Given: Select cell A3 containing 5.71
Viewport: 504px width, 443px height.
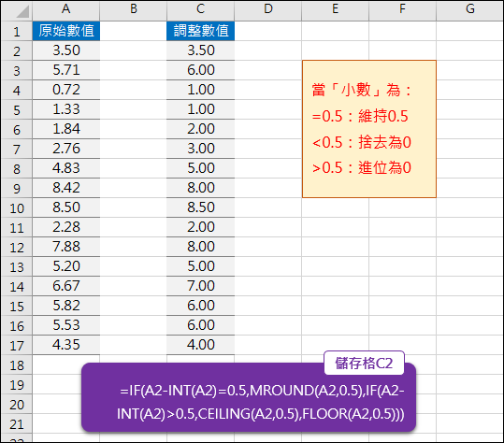Looking at the screenshot, I should click(x=65, y=70).
